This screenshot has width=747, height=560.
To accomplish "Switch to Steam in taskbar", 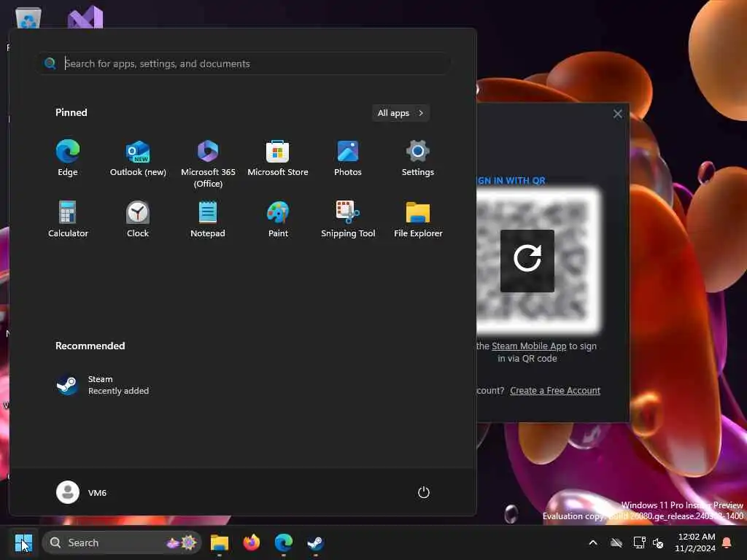I will pyautogui.click(x=315, y=542).
